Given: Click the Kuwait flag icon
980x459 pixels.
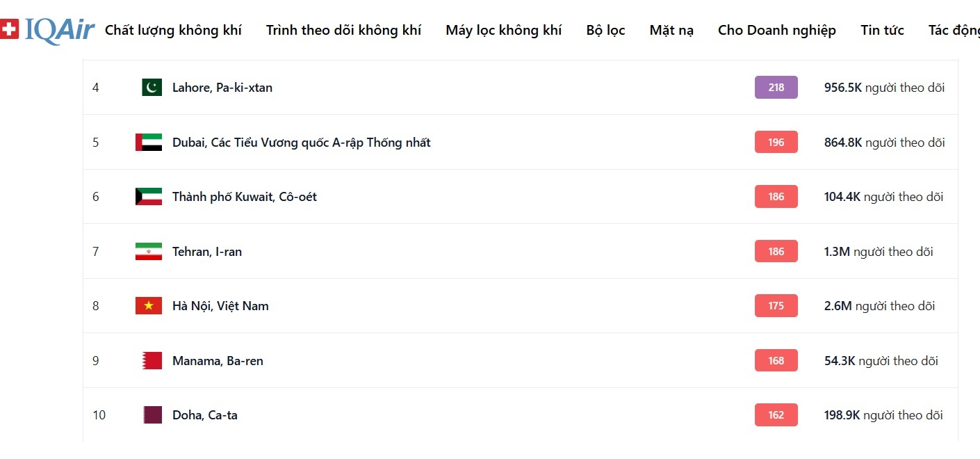Looking at the screenshot, I should click(149, 197).
